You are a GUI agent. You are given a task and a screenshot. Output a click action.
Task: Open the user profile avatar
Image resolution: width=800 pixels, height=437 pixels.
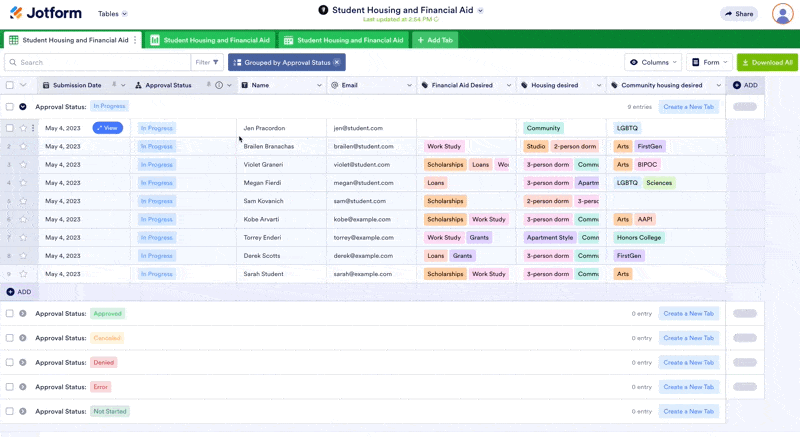(782, 14)
